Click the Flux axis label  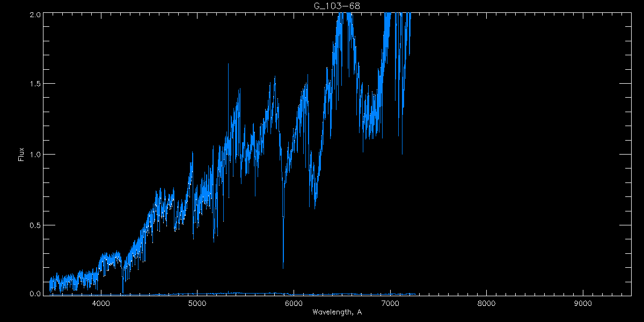[x=21, y=154]
